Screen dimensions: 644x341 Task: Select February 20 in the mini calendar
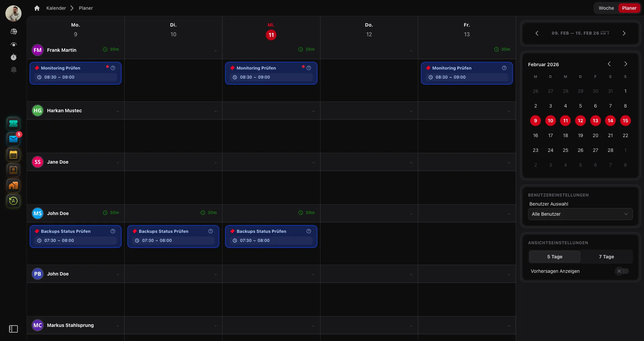595,135
